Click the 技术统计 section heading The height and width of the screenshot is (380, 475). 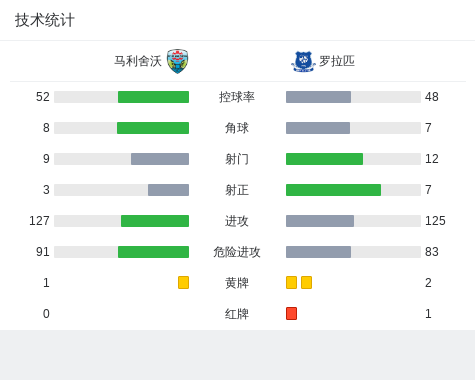[45, 20]
